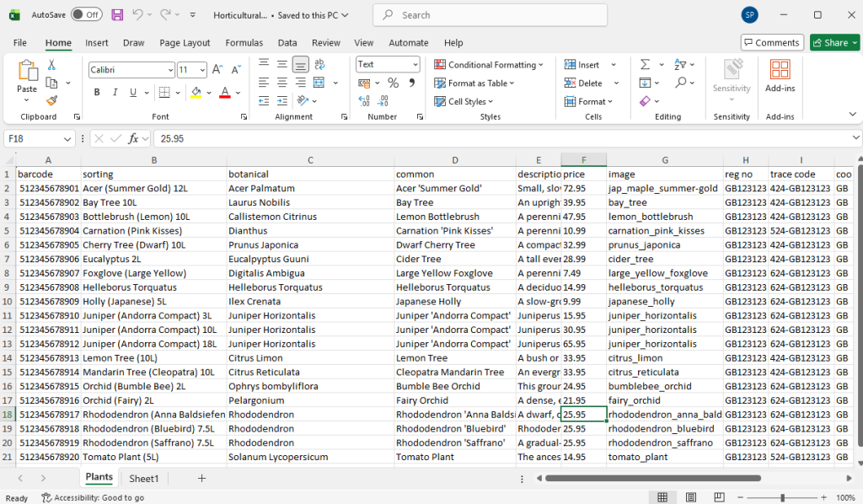Click the Search box
Viewport: 863px width, 504px height.
pyautogui.click(x=490, y=15)
